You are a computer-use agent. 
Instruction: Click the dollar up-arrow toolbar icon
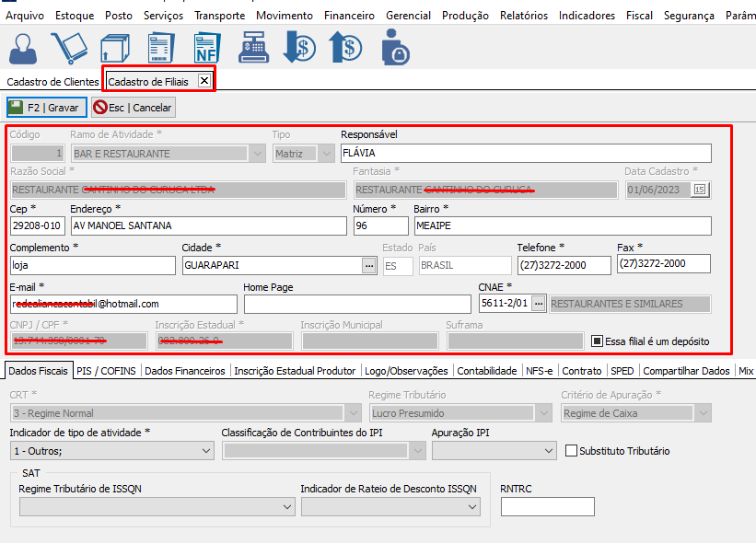pyautogui.click(x=346, y=47)
